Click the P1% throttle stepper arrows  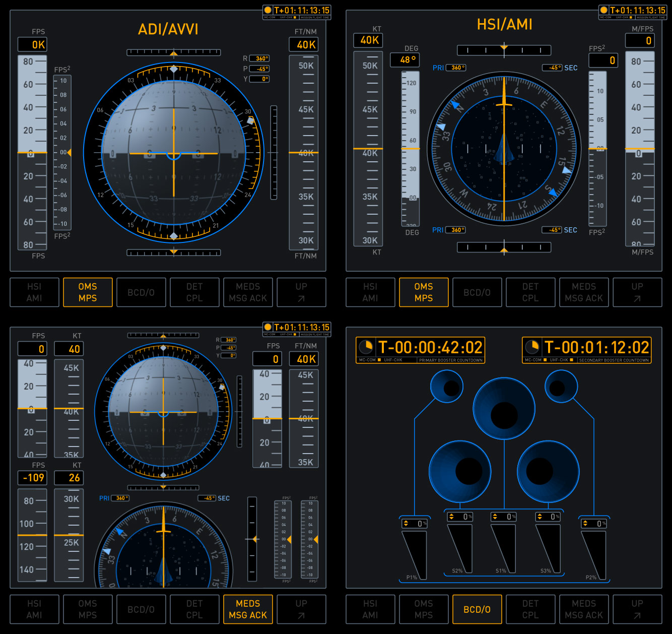point(406,524)
